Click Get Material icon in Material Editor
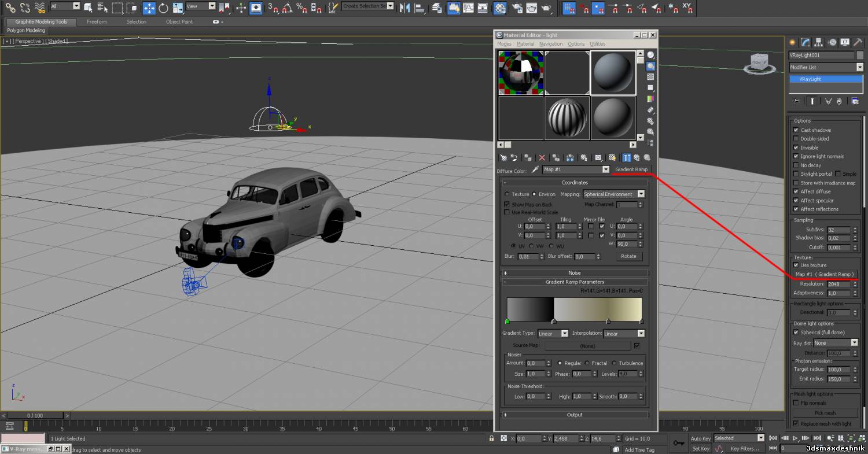 coord(503,157)
